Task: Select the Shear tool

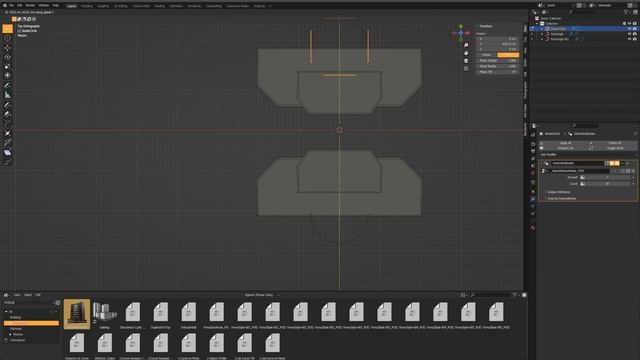Action: (x=7, y=153)
